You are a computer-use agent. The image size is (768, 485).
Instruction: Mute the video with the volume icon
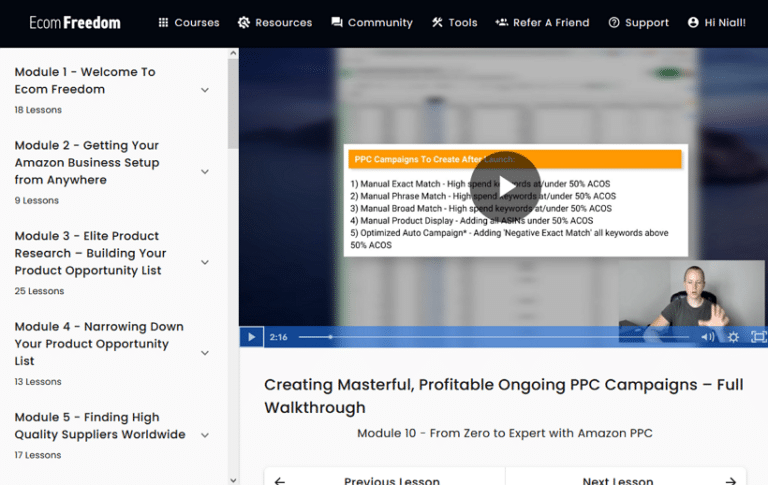coord(707,337)
